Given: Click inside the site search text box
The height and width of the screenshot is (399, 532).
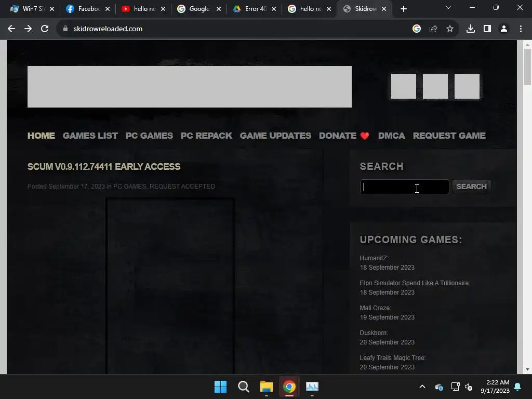Looking at the screenshot, I should tap(404, 187).
